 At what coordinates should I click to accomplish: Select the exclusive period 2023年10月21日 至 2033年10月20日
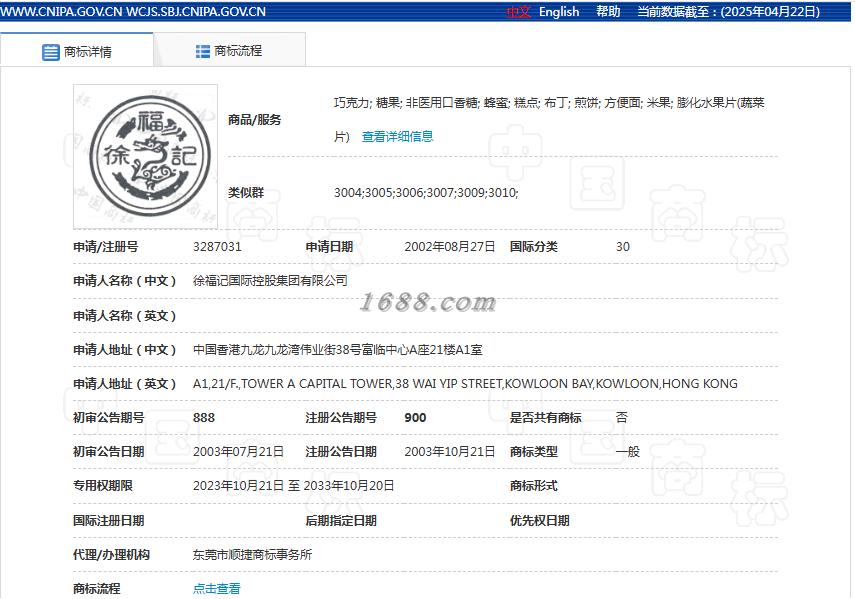(x=293, y=486)
